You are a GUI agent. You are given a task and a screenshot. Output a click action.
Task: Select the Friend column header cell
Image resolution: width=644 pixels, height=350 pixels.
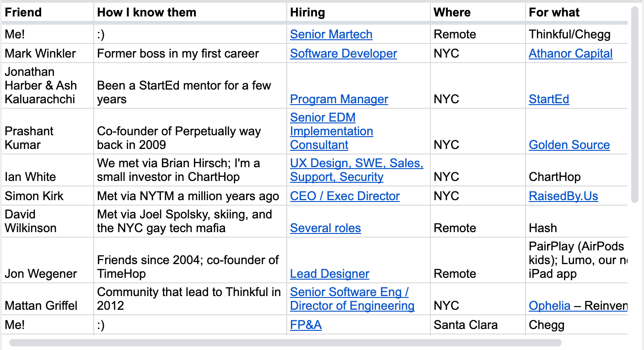tap(48, 12)
